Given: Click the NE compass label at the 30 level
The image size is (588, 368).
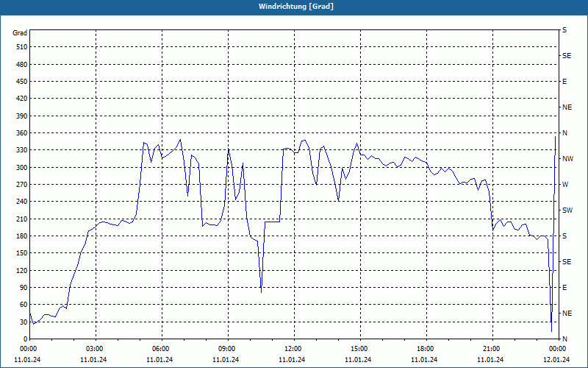Looking at the screenshot, I should click(x=567, y=314).
